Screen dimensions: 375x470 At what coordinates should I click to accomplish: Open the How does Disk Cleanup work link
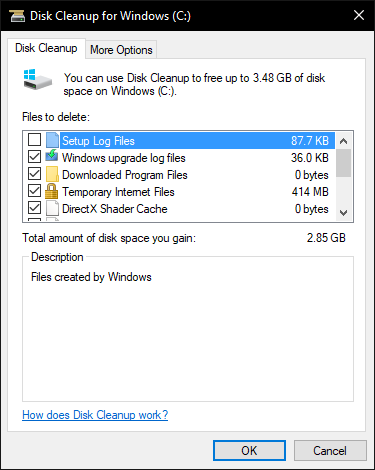point(95,415)
